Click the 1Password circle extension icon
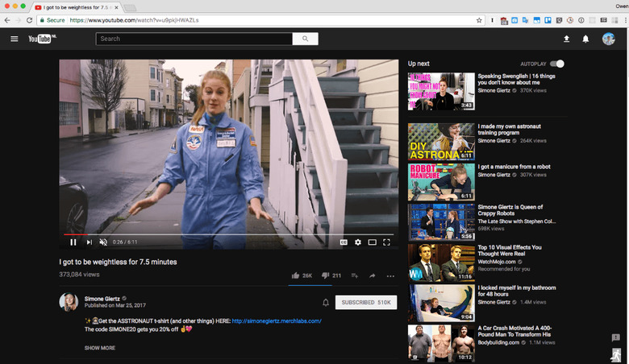This screenshot has height=364, width=629. click(581, 20)
